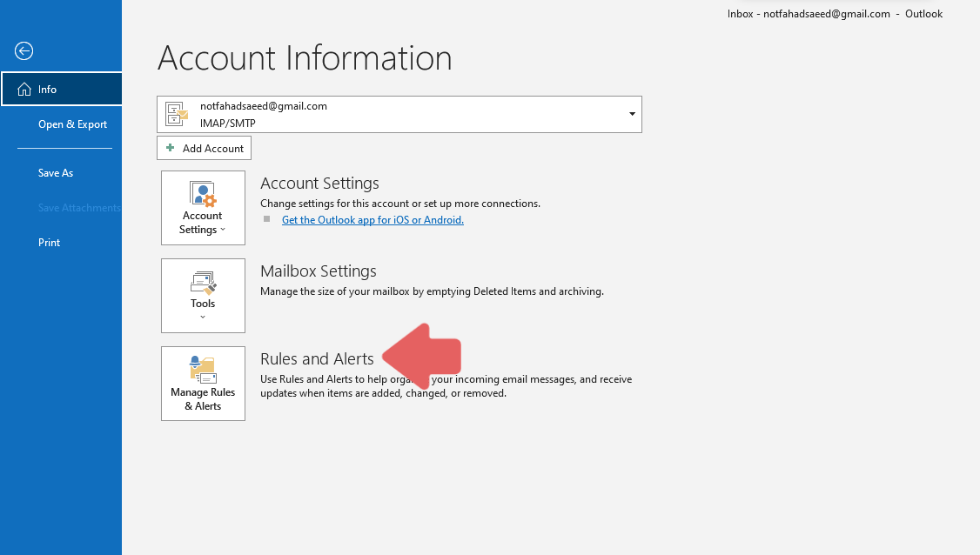The width and height of the screenshot is (980, 555).
Task: Click the Account Settings heading text
Action: (x=319, y=184)
